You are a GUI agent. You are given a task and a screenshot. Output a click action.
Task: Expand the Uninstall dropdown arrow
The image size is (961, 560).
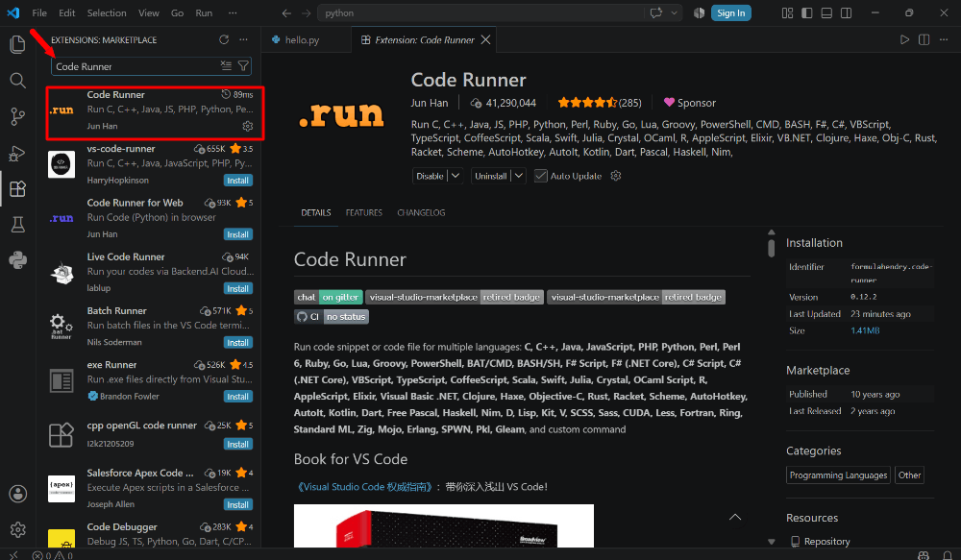[x=519, y=176]
